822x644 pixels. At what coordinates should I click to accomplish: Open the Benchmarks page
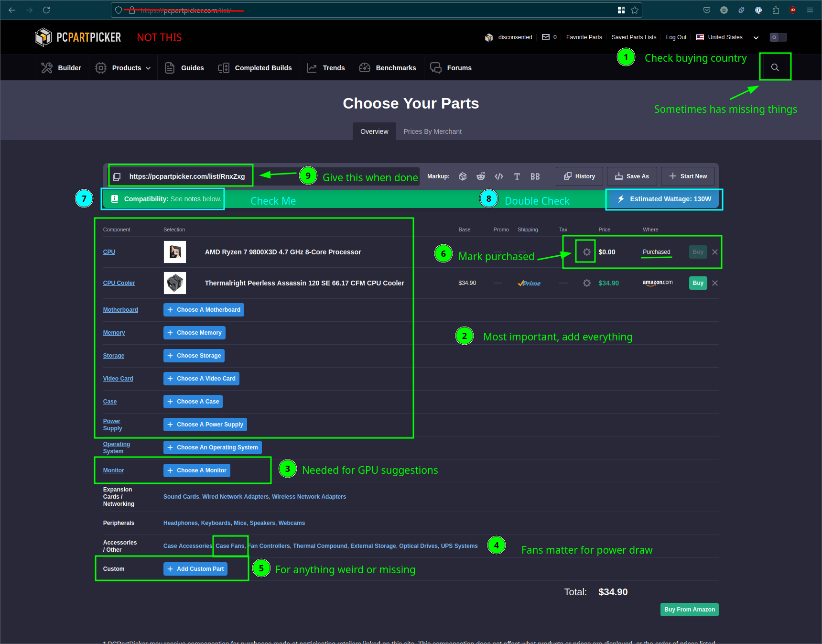[x=388, y=68]
